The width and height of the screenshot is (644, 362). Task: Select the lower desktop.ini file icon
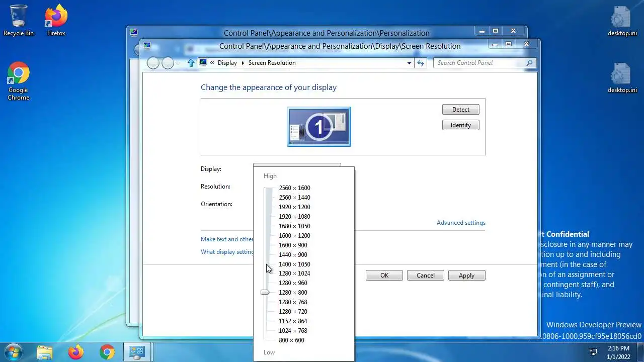tap(622, 77)
